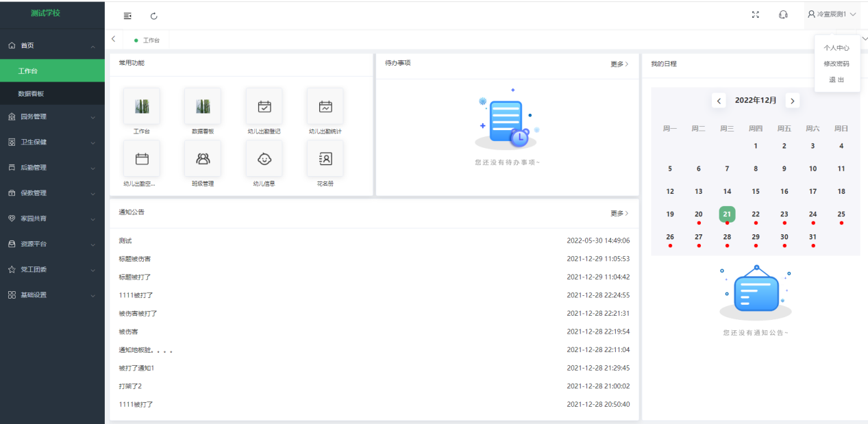The image size is (868, 424).
Task: Open the 班级管理 shortcut icon
Action: (203, 159)
